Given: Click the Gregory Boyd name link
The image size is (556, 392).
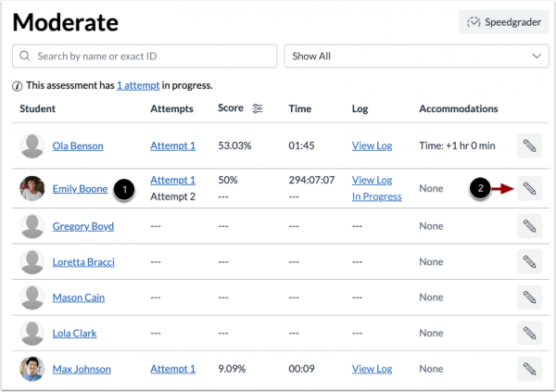Looking at the screenshot, I should coord(83,225).
